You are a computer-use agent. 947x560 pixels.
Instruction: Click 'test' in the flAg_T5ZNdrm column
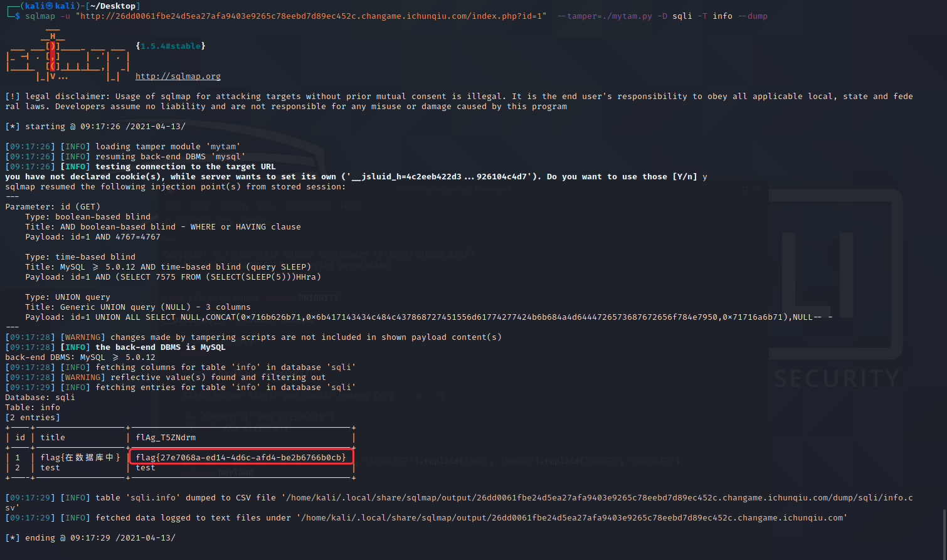pos(145,468)
